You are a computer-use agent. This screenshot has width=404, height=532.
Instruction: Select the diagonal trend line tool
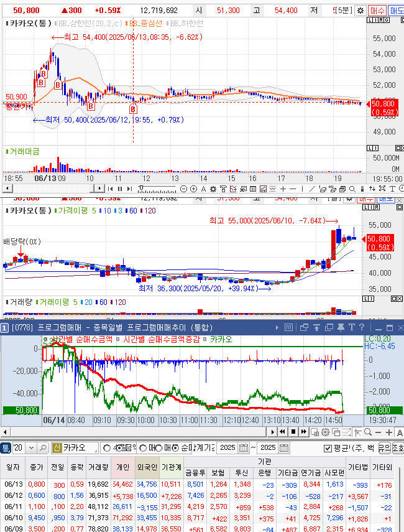tap(313, 189)
